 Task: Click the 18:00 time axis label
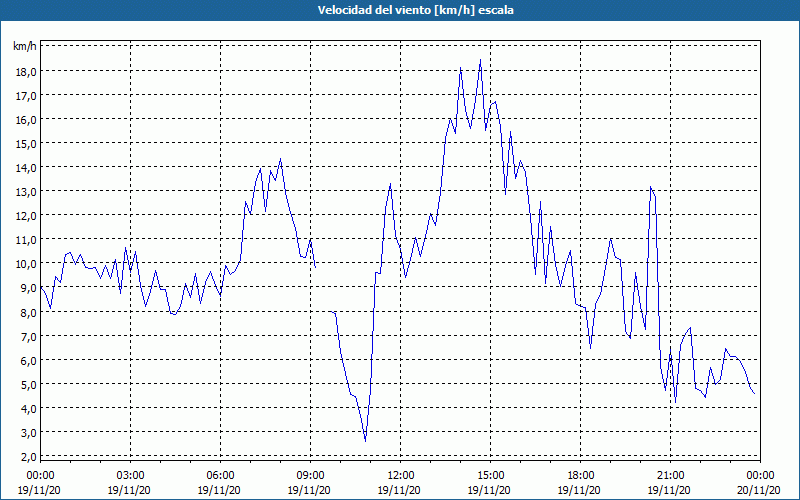580,476
